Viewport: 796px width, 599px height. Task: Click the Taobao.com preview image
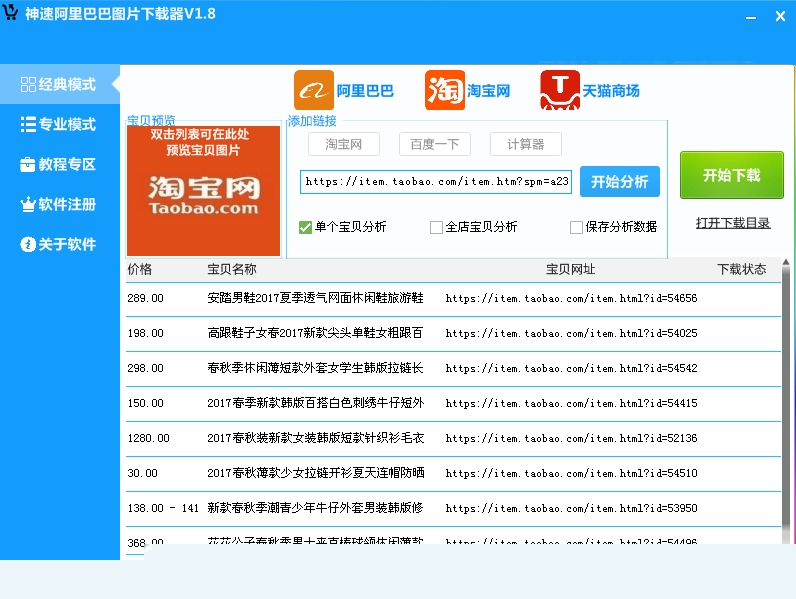[x=204, y=191]
